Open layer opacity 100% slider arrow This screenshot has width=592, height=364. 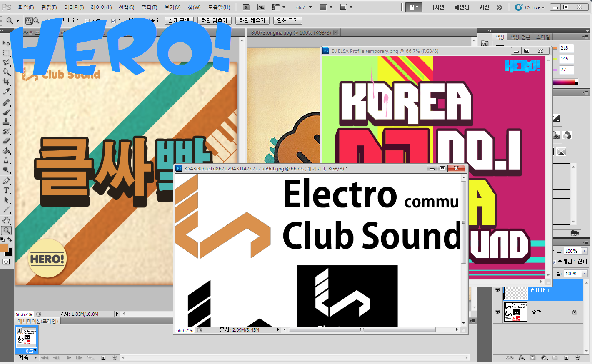click(x=584, y=251)
